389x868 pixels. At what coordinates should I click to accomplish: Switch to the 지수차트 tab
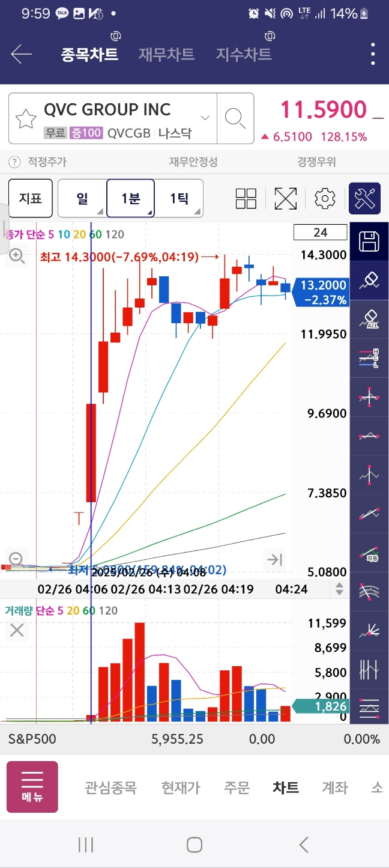(x=244, y=54)
